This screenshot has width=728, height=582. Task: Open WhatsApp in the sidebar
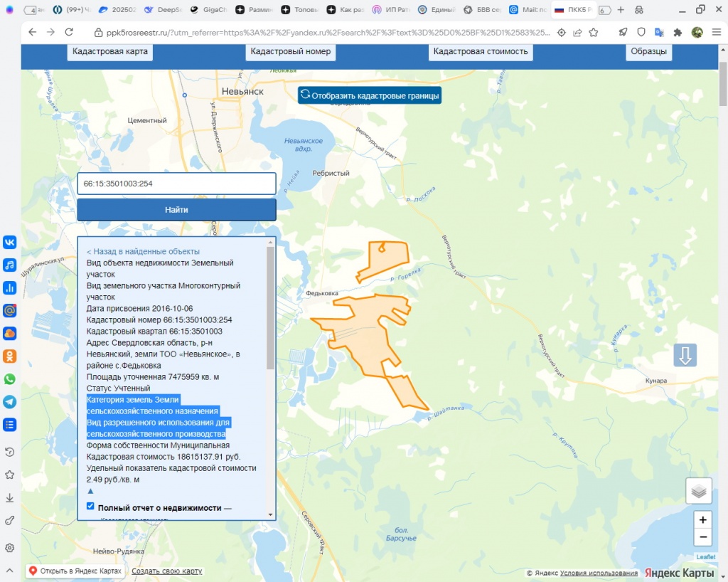(x=10, y=379)
